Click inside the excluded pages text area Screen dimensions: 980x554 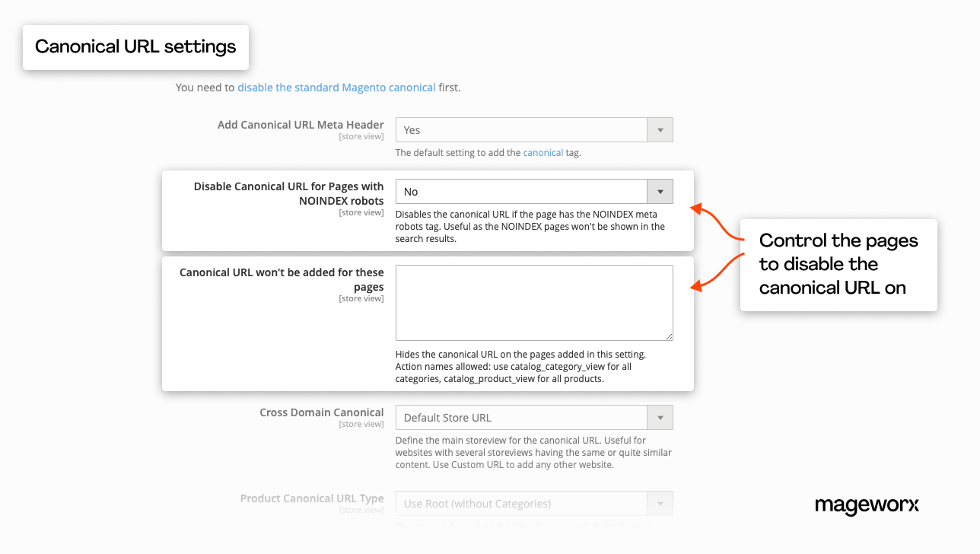click(x=533, y=302)
